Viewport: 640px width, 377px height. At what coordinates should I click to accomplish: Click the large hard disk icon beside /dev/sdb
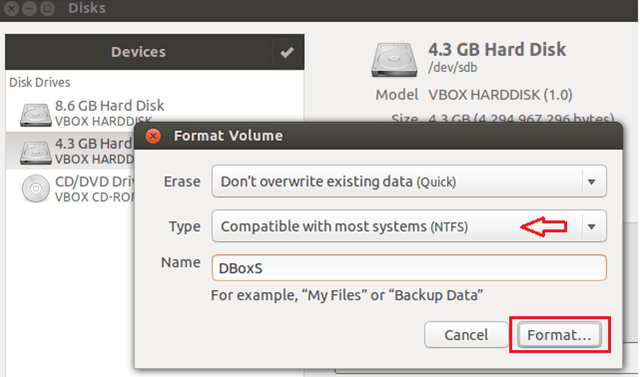pyautogui.click(x=394, y=60)
